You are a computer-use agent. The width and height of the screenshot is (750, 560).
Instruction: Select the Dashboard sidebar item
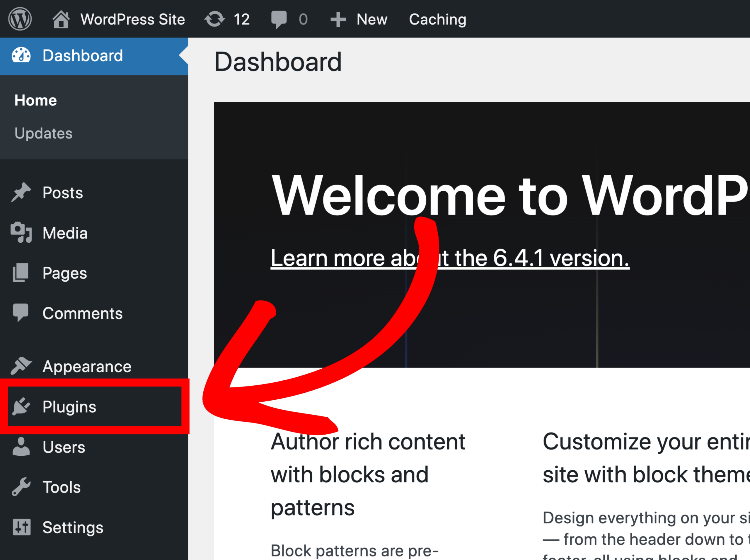[x=94, y=56]
